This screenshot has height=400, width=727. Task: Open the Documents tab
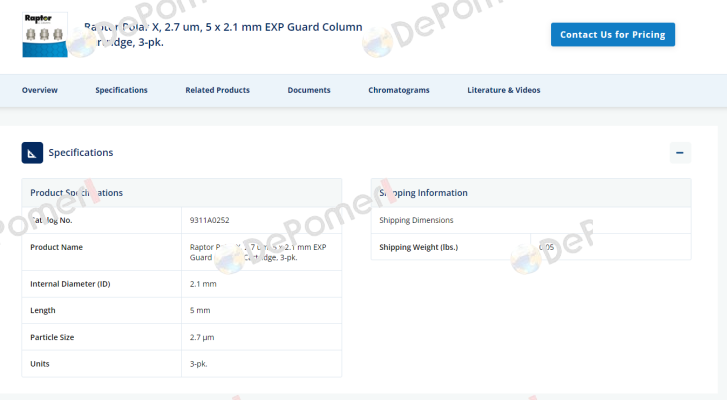tap(309, 90)
